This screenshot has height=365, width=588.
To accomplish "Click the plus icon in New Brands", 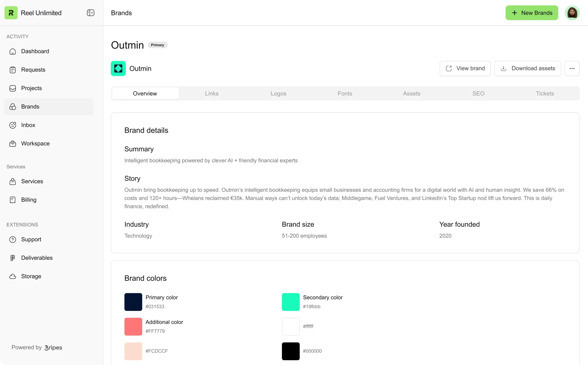I will [x=514, y=13].
